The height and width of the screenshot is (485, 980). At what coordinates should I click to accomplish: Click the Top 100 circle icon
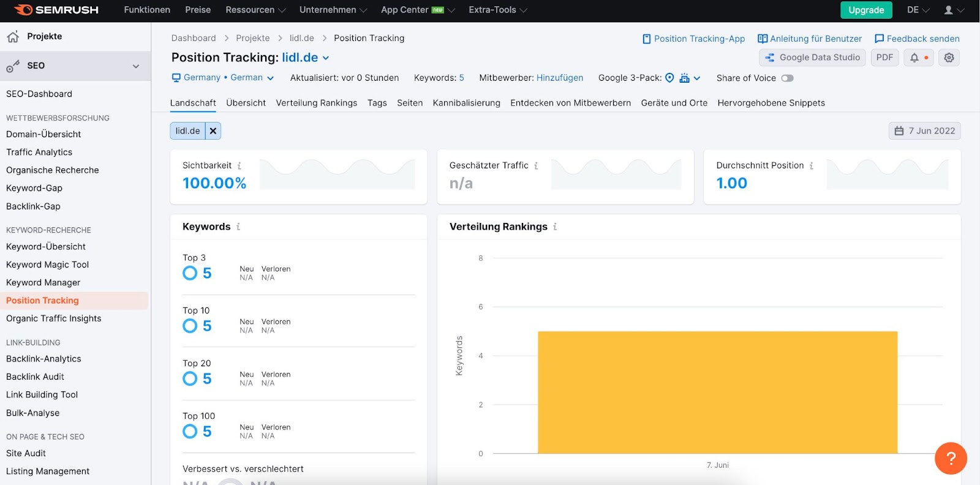190,431
